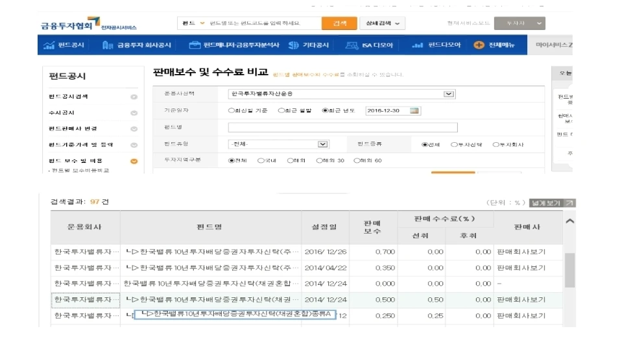This screenshot has width=644, height=357.
Task: Open the 펀드공시 chart icon in navigation
Action: (49, 45)
